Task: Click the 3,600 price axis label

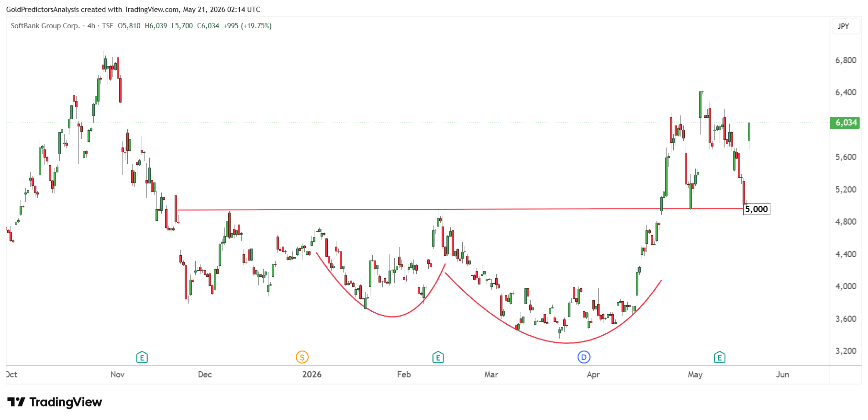Action: pos(846,319)
